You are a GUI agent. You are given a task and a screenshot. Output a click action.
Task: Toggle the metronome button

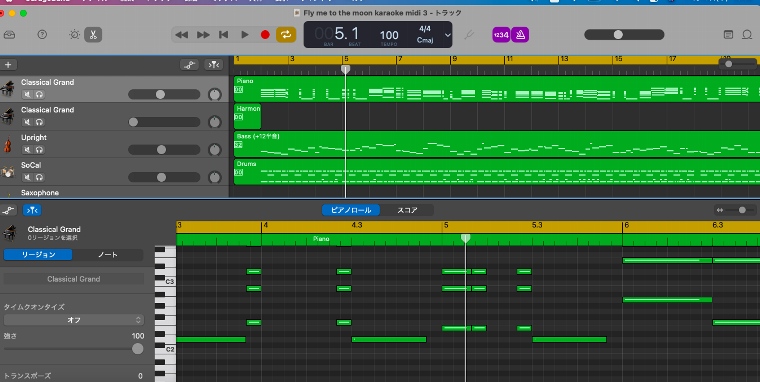520,35
